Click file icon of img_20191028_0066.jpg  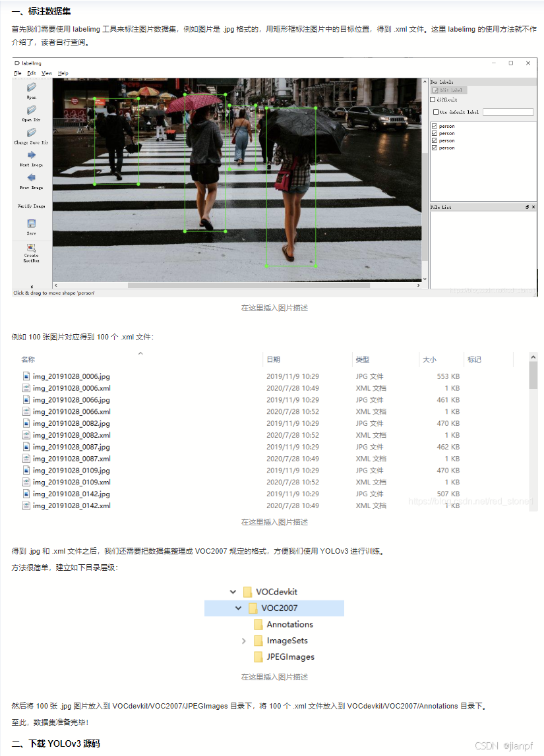click(26, 399)
